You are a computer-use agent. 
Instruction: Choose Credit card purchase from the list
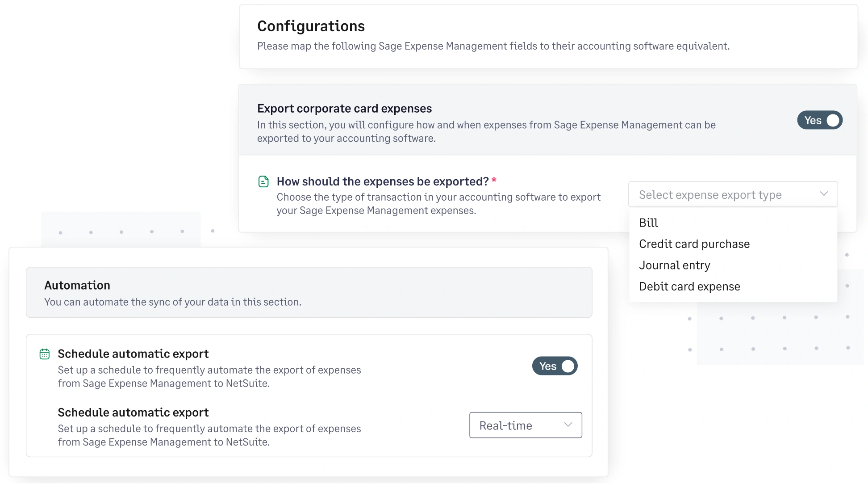point(694,244)
